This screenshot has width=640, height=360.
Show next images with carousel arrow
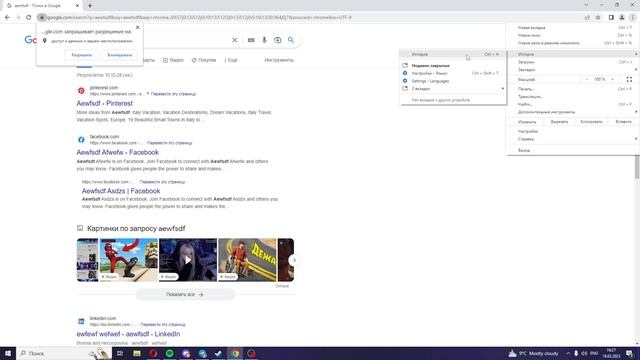[294, 260]
